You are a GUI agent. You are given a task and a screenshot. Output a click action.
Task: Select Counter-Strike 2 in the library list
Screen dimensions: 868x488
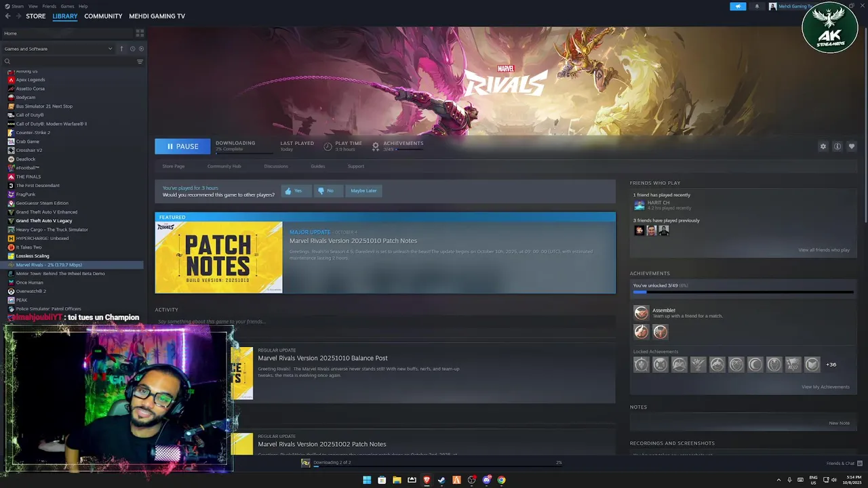pos(33,133)
